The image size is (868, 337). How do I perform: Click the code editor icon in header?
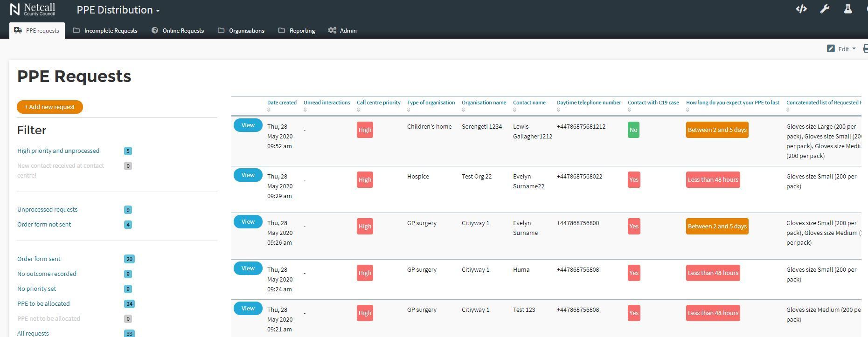pos(801,9)
